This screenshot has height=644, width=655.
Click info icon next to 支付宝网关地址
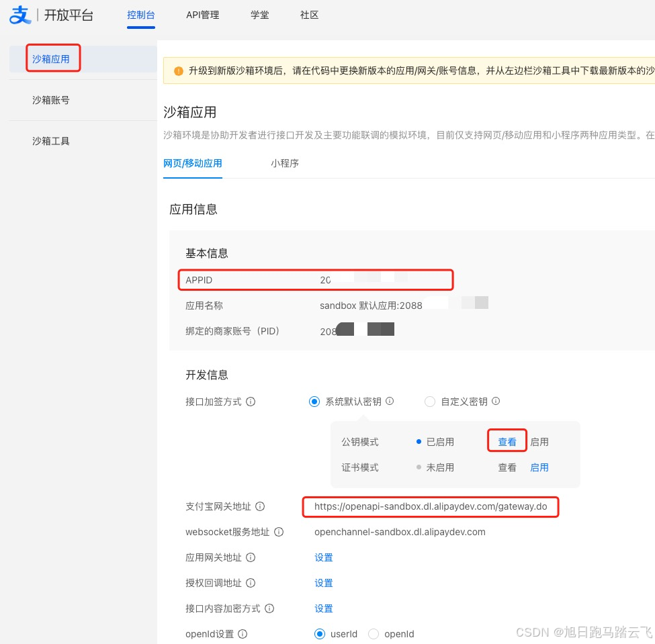260,506
